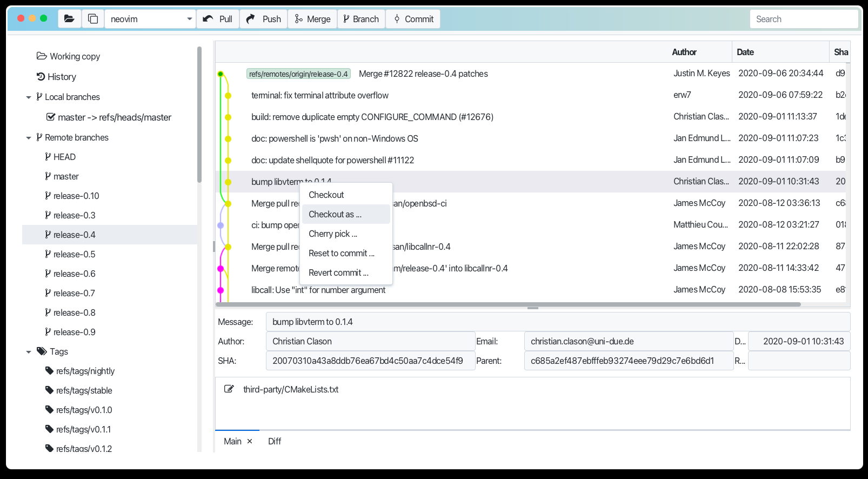Select remote branch release-0.7
868x479 pixels.
(x=70, y=293)
